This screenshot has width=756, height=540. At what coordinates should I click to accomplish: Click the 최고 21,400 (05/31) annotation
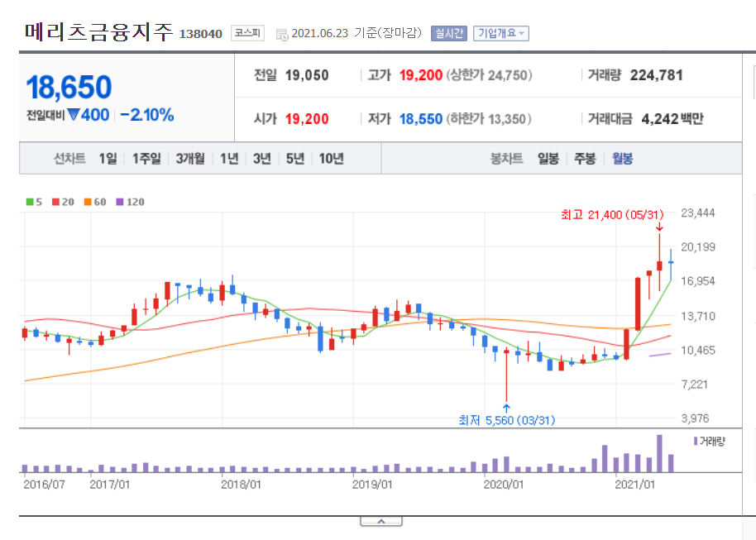click(612, 215)
